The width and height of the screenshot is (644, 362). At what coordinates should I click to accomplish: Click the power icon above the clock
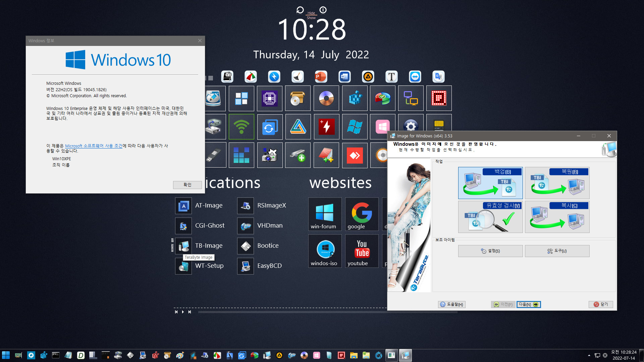tap(323, 10)
